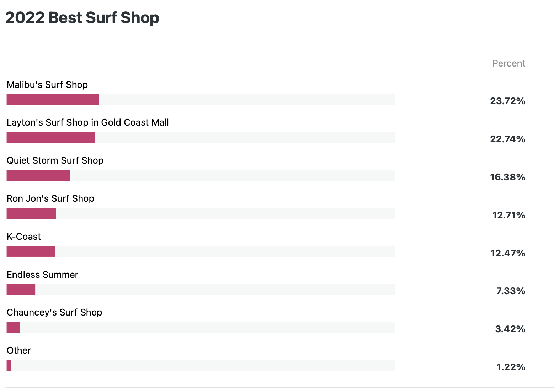The height and width of the screenshot is (392, 554).
Task: Click the Other option label
Action: (x=19, y=350)
